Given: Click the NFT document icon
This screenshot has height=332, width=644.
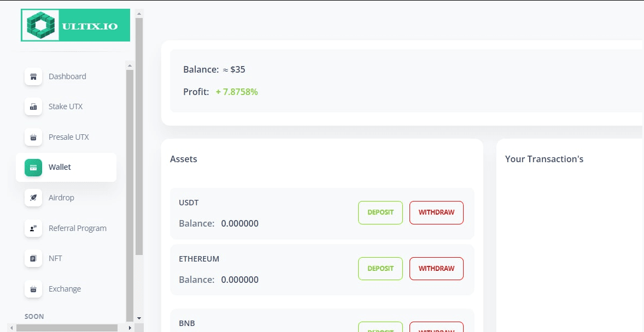Looking at the screenshot, I should coord(33,258).
